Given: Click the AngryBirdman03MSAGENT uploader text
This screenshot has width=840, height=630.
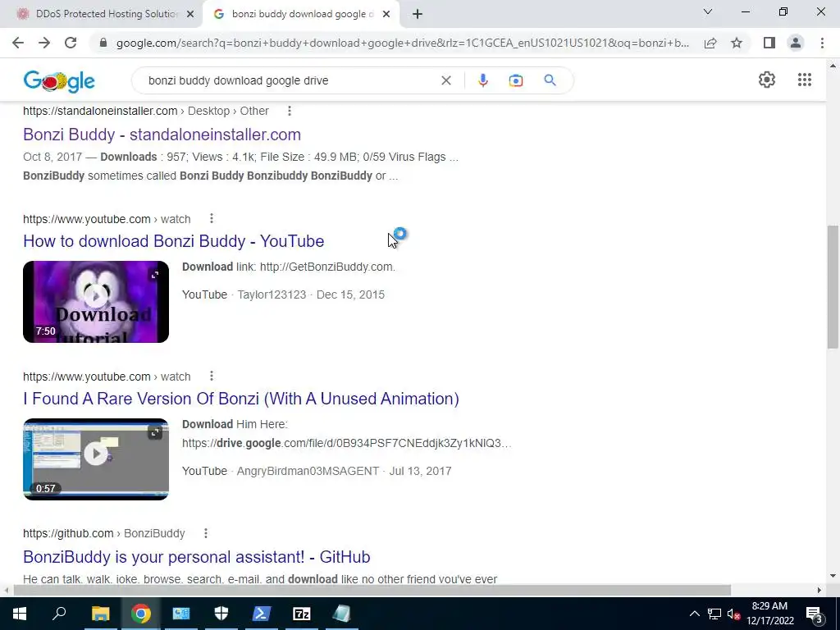Looking at the screenshot, I should click(308, 471).
